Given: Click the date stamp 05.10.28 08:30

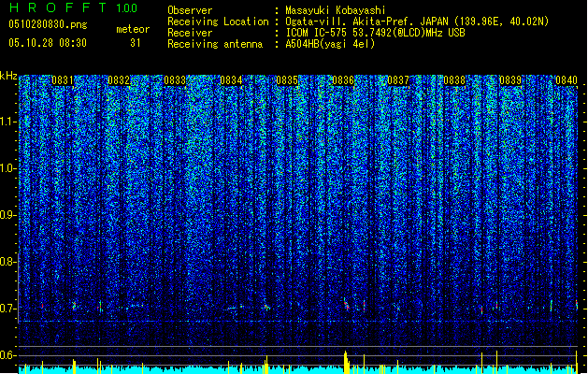Looking at the screenshot, I should (x=48, y=43).
